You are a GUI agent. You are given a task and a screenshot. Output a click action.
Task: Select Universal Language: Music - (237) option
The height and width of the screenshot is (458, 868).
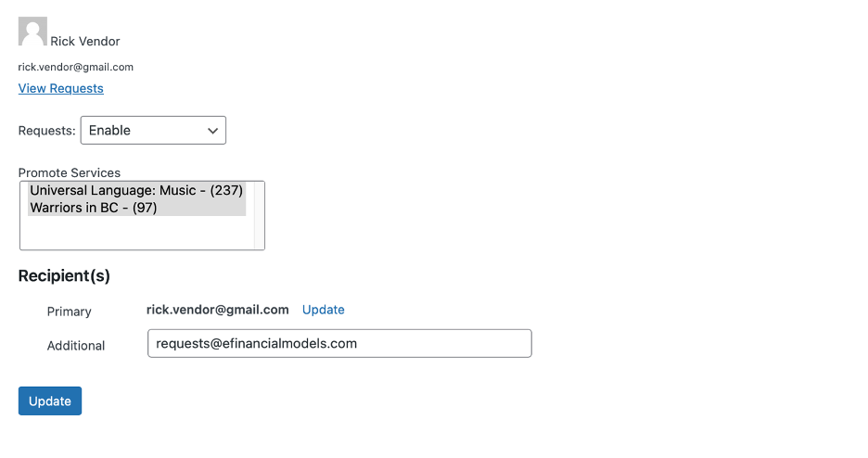(136, 190)
